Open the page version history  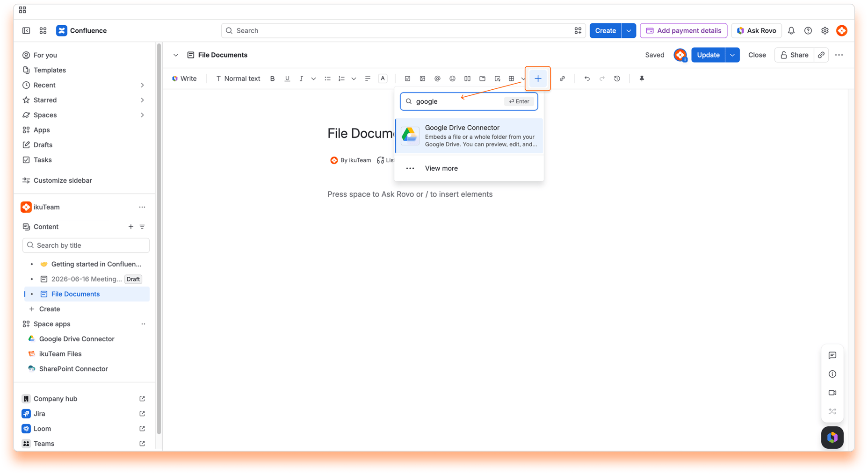coord(617,79)
